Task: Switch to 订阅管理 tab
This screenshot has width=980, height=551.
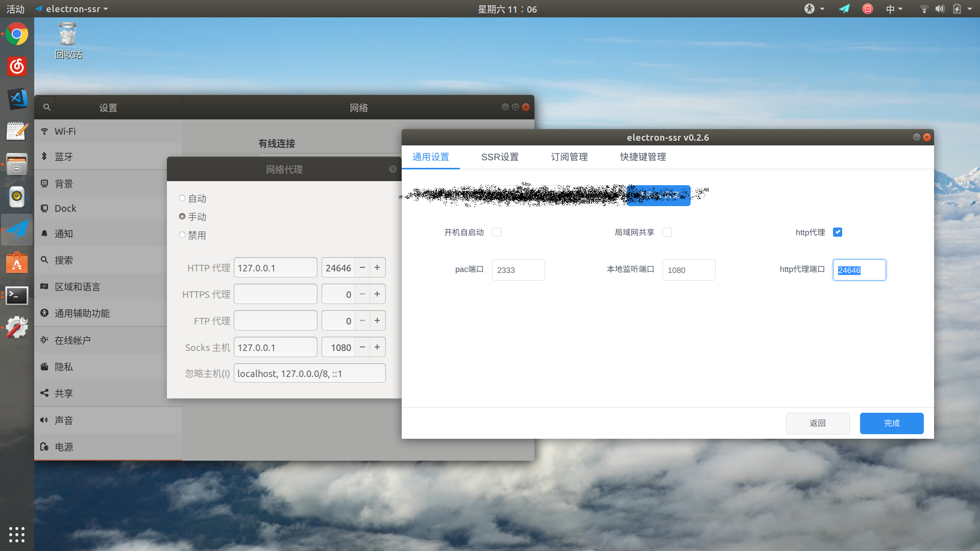Action: click(569, 157)
